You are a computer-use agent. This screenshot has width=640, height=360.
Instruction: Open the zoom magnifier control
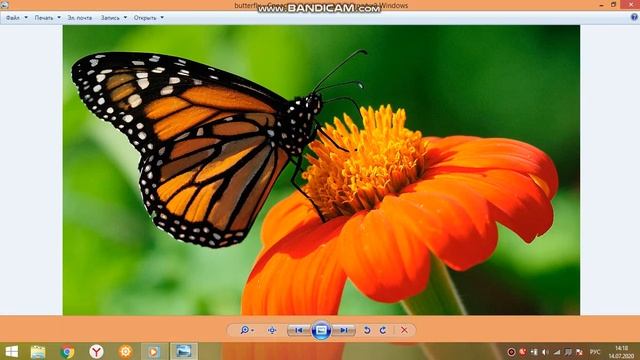[247, 330]
